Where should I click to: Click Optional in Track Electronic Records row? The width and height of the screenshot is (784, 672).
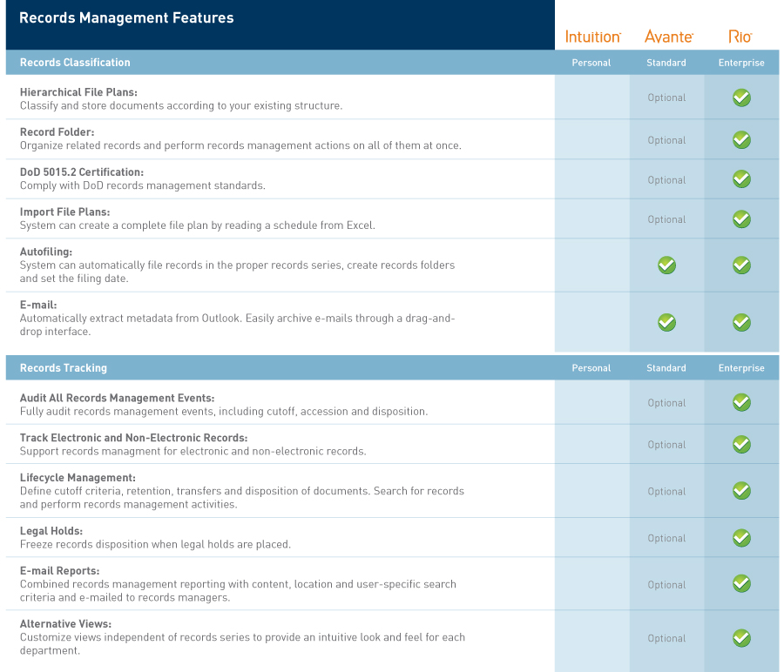(666, 445)
